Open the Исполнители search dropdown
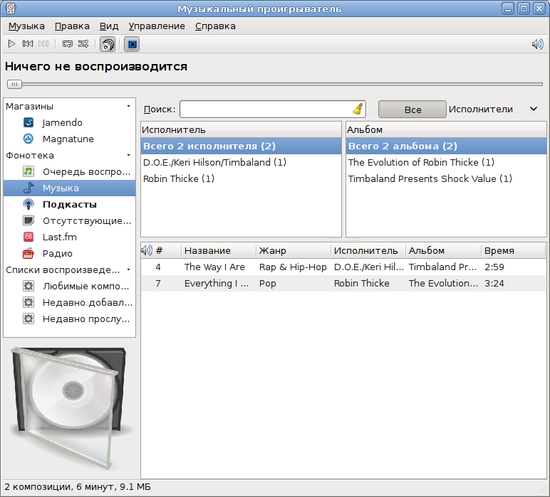Image resolution: width=550 pixels, height=497 pixels. pyautogui.click(x=493, y=109)
